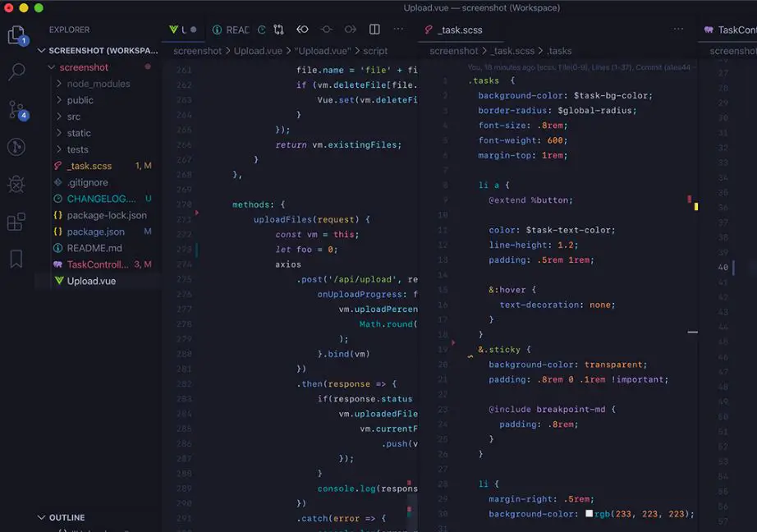Open more actions for _task.scss editor

[x=678, y=30]
